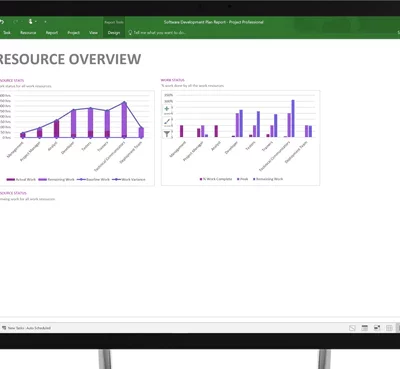Open Chart Filters funnel button

pyautogui.click(x=167, y=134)
